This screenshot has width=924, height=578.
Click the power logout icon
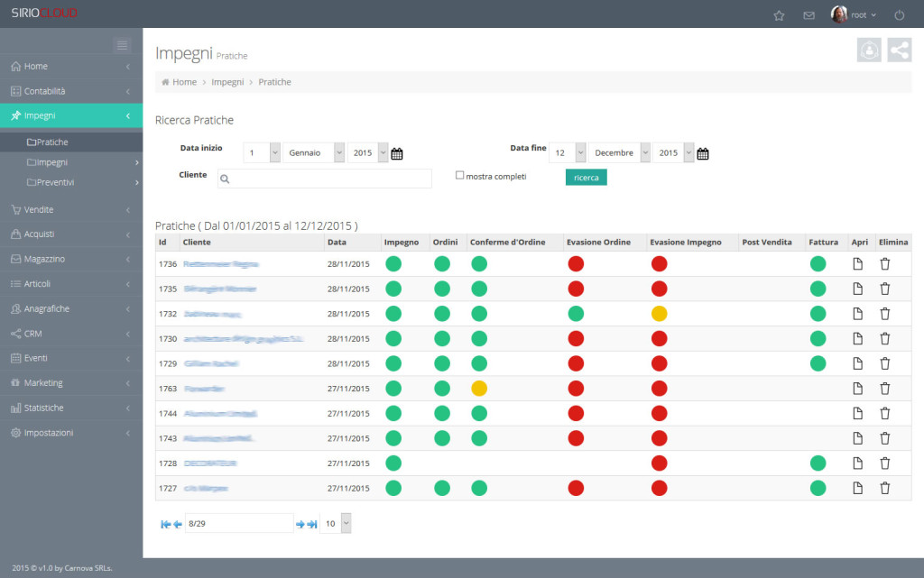pyautogui.click(x=900, y=15)
